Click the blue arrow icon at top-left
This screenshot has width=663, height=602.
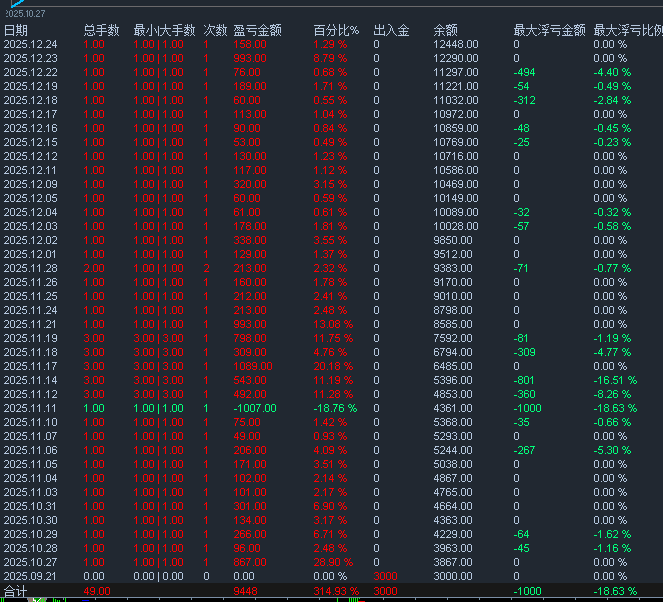tap(16, 4)
